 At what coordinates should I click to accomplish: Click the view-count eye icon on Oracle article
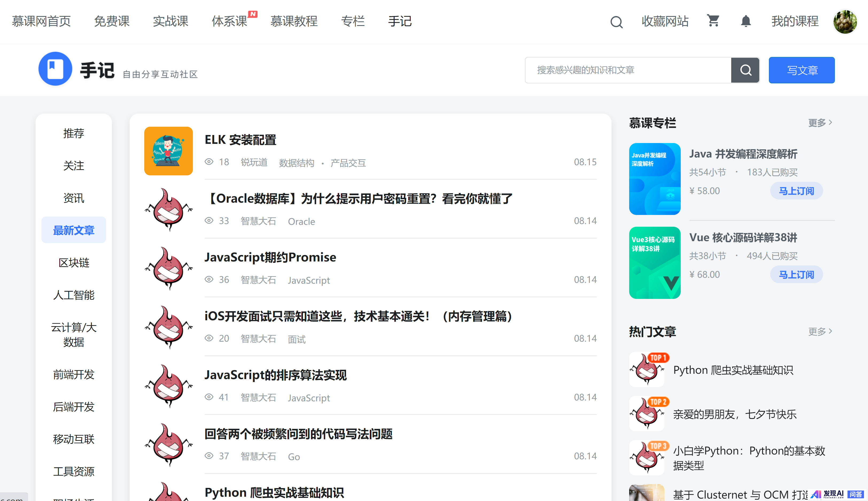(209, 221)
